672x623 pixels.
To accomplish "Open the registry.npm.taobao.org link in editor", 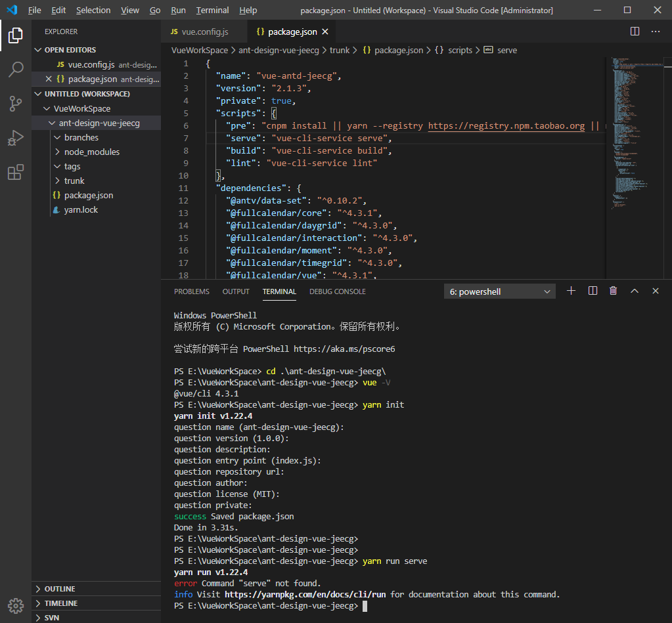I will pyautogui.click(x=506, y=126).
